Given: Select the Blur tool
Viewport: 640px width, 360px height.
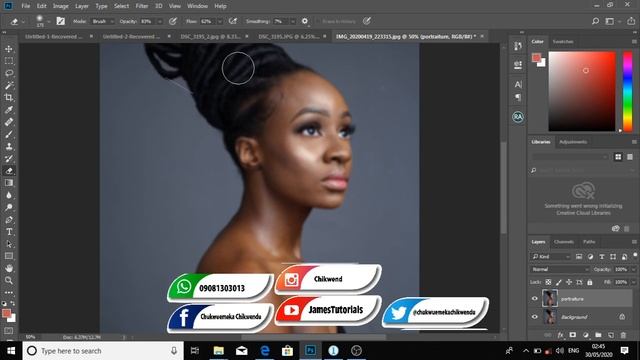Looking at the screenshot, I should coord(9,195).
